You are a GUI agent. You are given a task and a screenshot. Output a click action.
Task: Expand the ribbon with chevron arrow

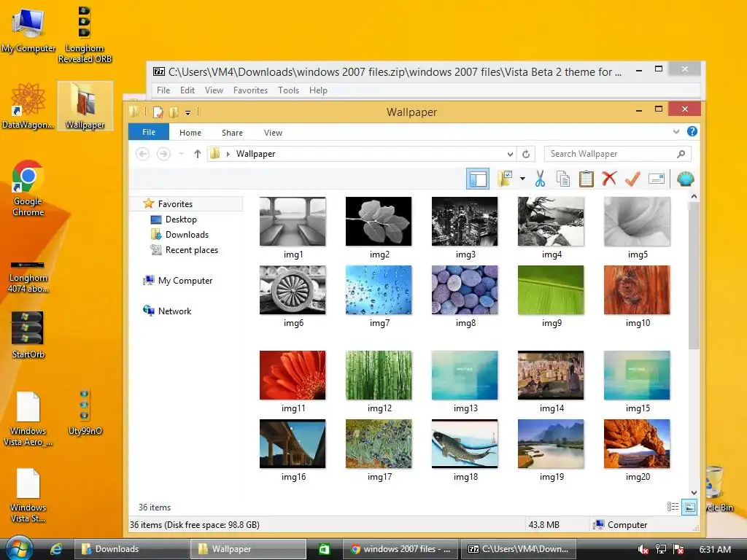point(676,131)
